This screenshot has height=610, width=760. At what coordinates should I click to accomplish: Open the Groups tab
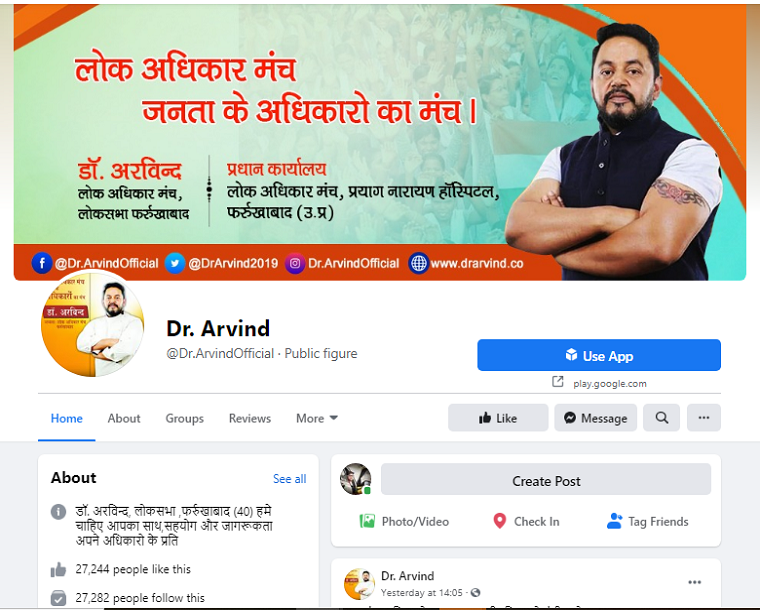click(x=185, y=418)
